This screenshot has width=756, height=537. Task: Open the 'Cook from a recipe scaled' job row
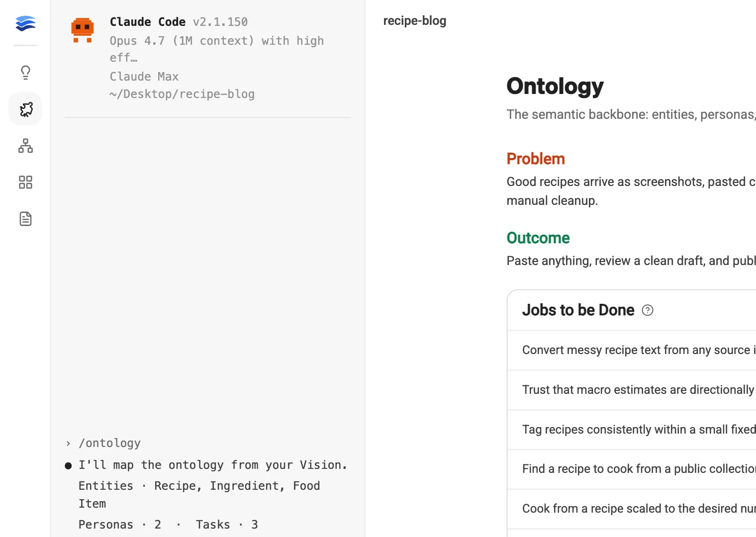(632, 509)
